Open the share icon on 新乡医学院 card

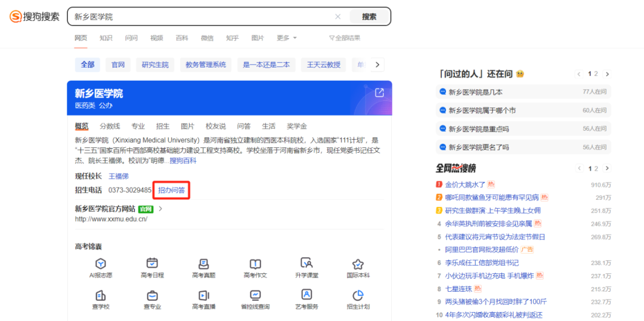379,92
